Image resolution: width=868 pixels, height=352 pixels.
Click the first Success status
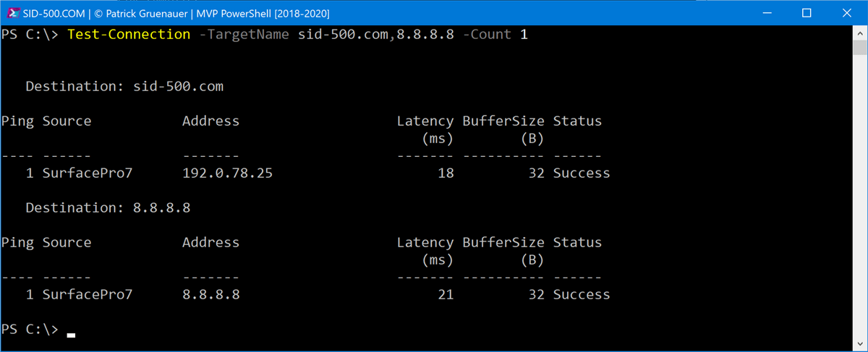(581, 173)
